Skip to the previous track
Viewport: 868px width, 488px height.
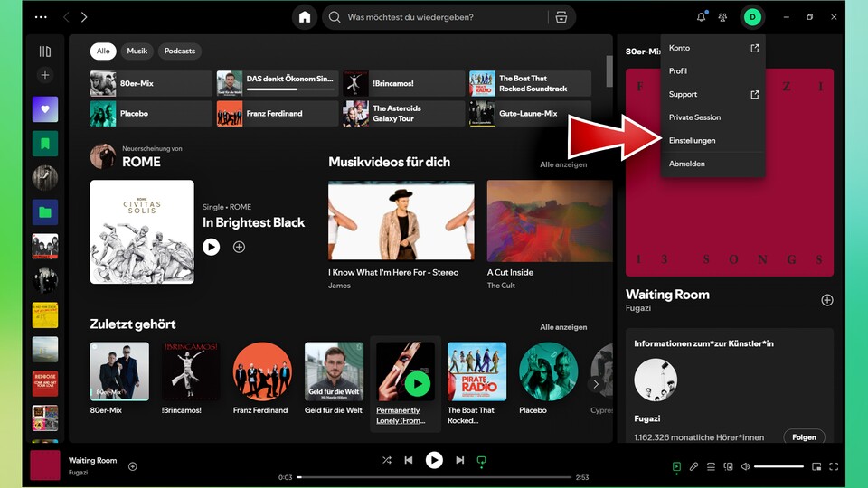(409, 460)
